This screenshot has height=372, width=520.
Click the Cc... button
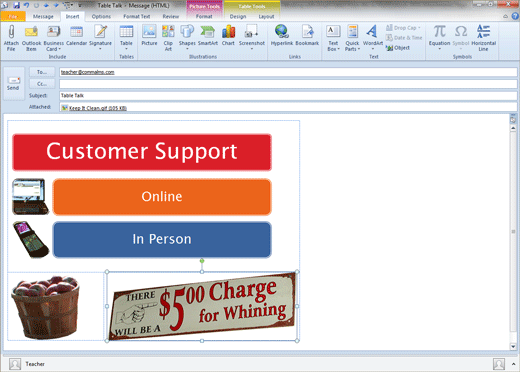pyautogui.click(x=42, y=84)
